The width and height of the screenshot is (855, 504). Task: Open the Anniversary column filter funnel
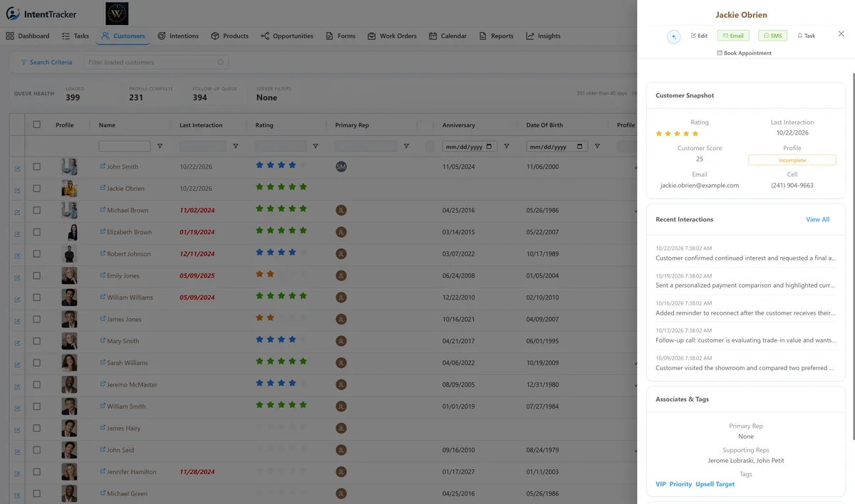tap(507, 146)
